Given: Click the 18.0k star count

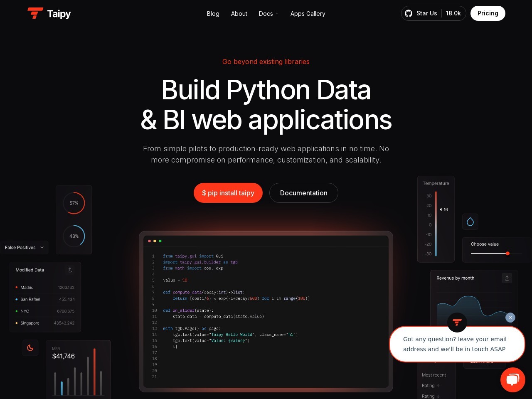Looking at the screenshot, I should pyautogui.click(x=453, y=13).
